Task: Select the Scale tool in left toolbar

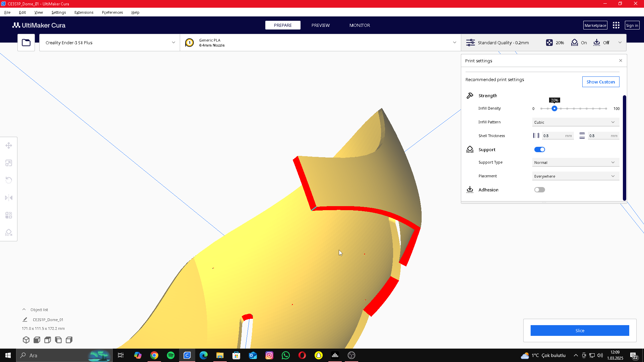Action: (9, 163)
